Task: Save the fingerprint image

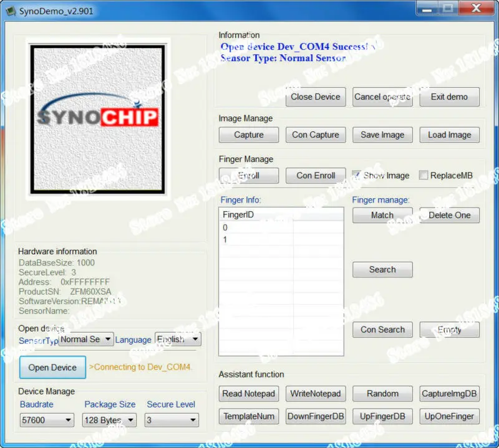Action: (382, 135)
